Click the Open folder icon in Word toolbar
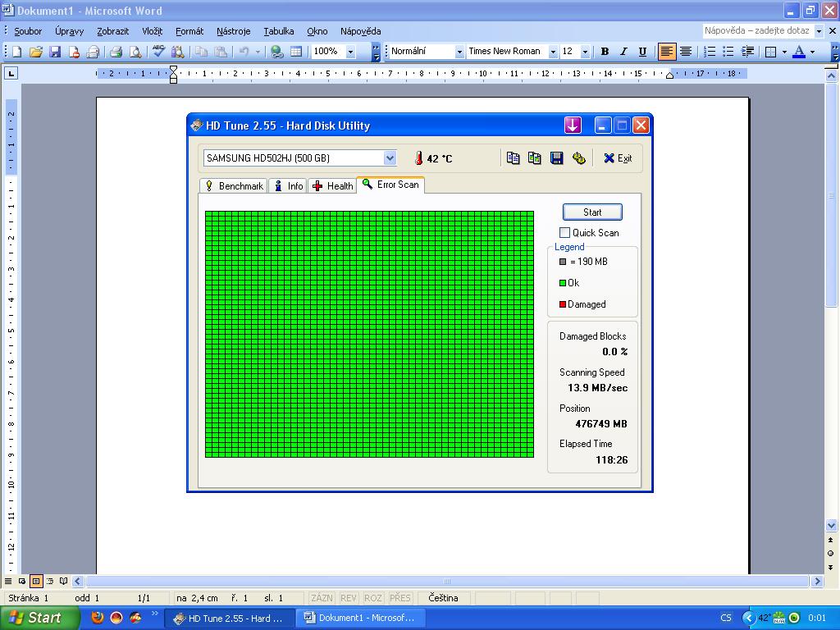 click(x=35, y=52)
